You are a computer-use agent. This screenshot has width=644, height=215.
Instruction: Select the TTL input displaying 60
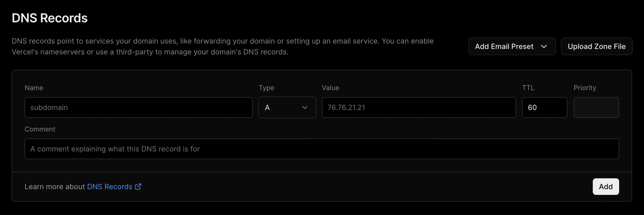tap(545, 107)
